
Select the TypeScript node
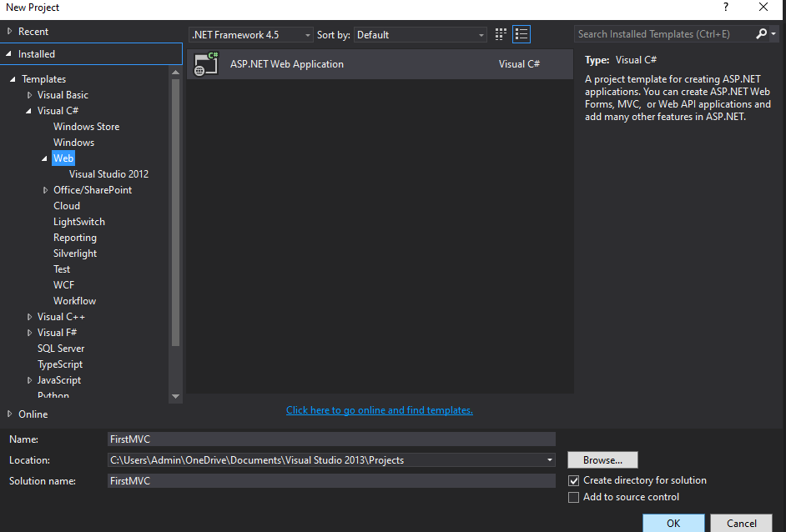[60, 364]
